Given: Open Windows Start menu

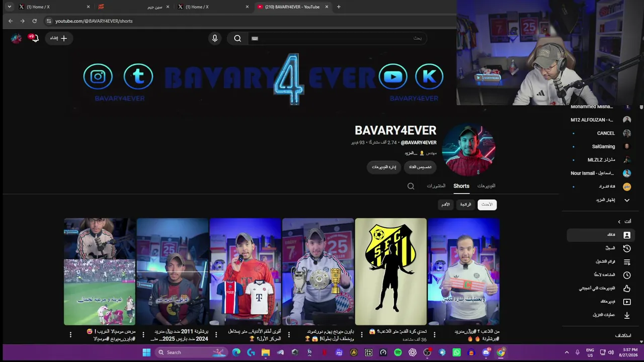Looking at the screenshot, I should pos(146,352).
